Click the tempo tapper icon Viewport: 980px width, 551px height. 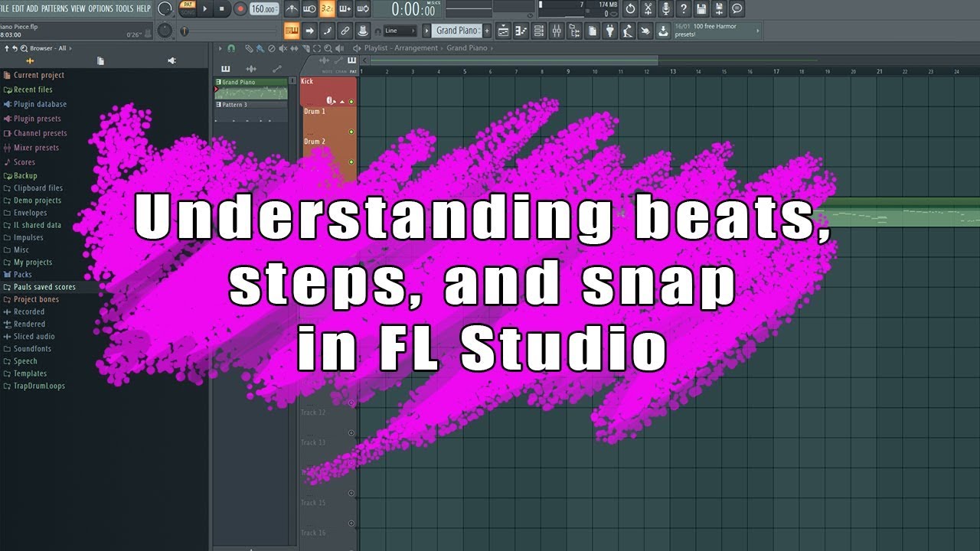point(627,31)
